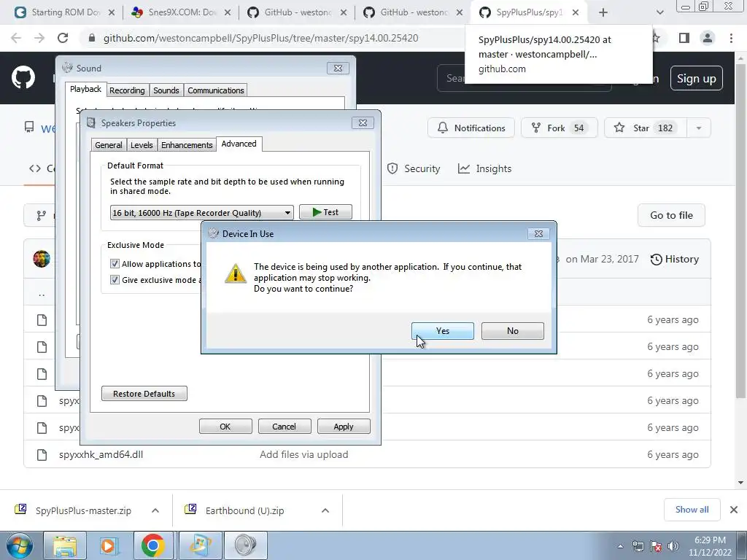Viewport: 747px width, 560px height.
Task: Expand Earthbound (U).zip download options
Action: click(325, 510)
